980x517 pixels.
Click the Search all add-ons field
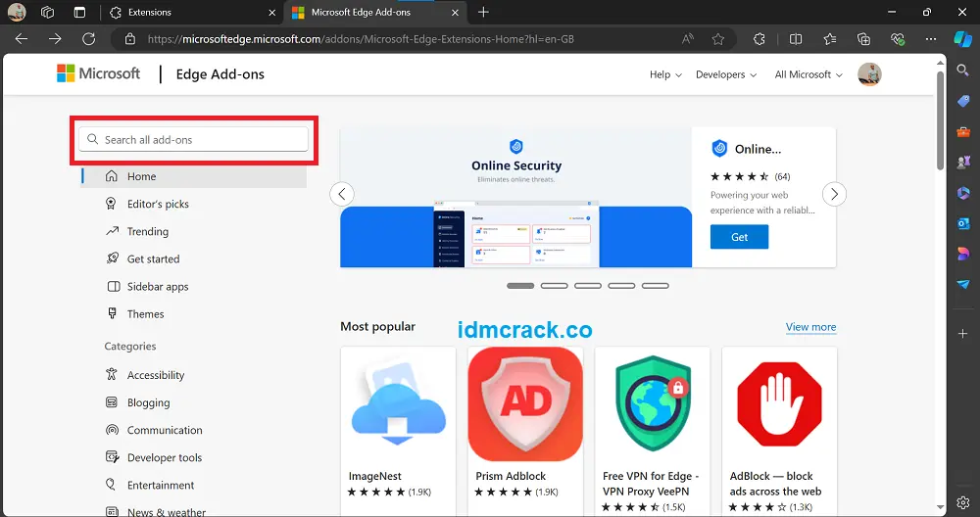[x=193, y=139]
